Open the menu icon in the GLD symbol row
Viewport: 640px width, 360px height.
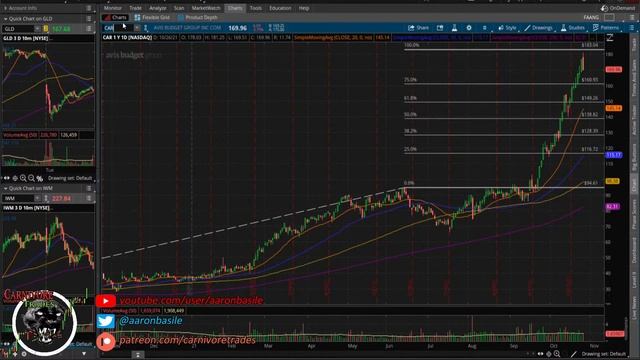(89, 29)
